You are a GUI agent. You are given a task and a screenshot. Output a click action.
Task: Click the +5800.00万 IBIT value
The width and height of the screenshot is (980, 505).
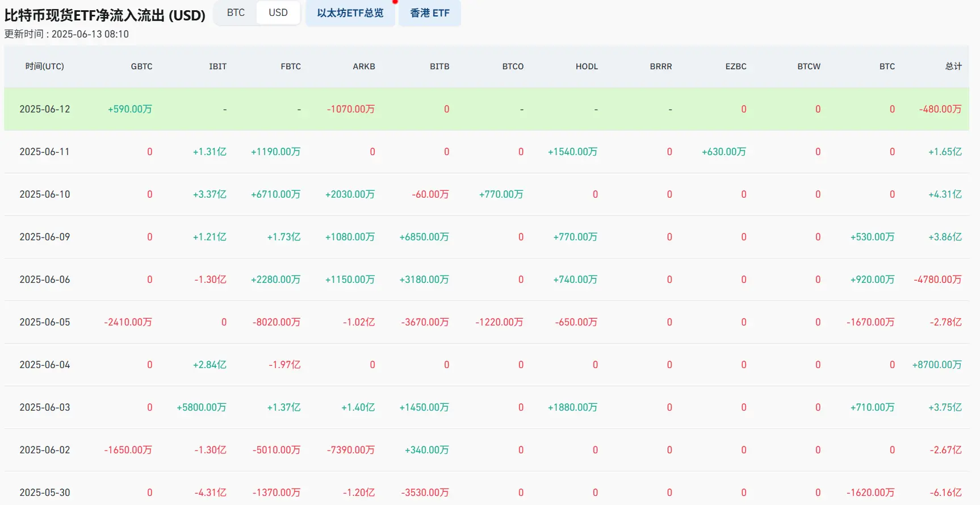(202, 407)
